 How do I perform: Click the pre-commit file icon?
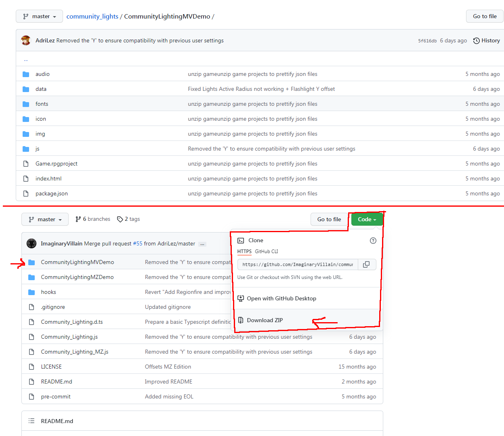tap(31, 396)
